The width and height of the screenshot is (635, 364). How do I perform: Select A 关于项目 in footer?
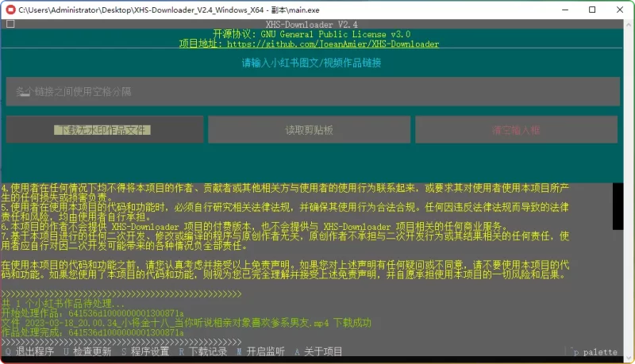tap(318, 351)
